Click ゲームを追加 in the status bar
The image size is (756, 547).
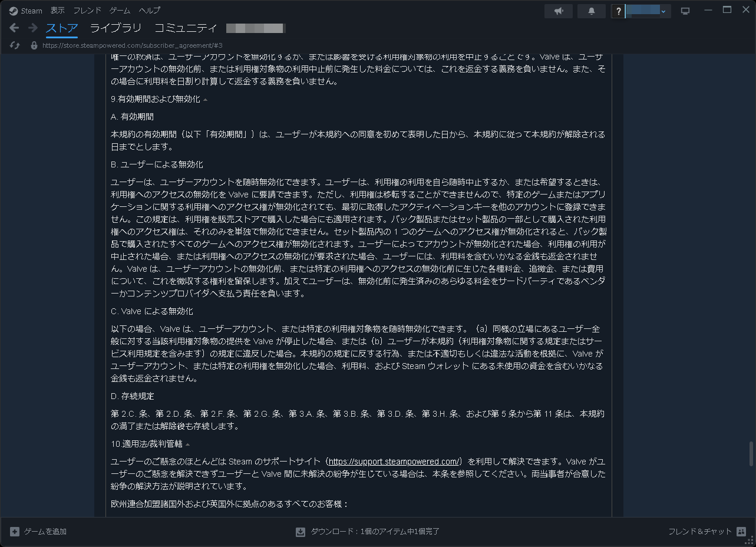point(44,531)
